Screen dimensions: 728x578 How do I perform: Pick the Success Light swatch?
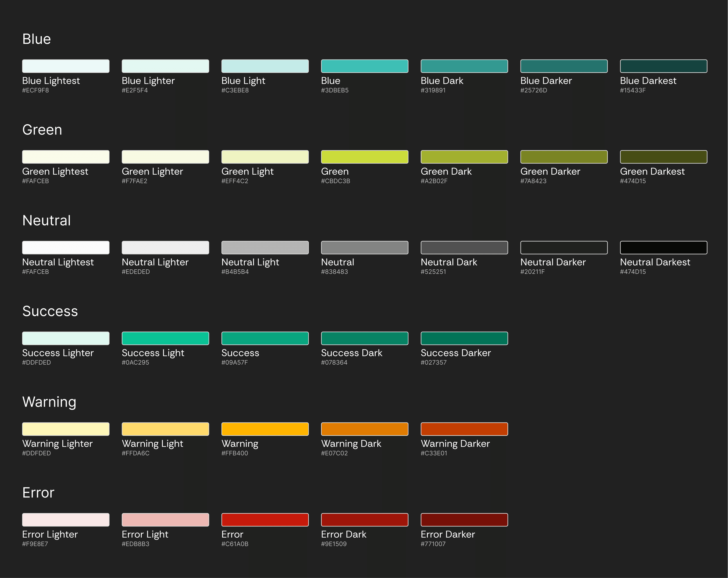165,338
